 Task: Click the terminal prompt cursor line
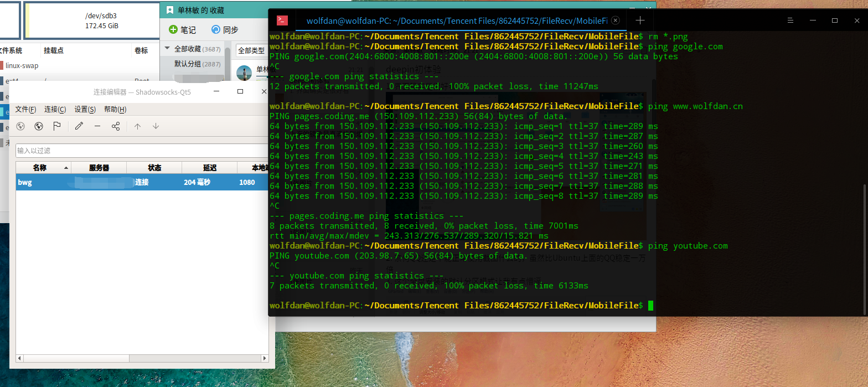(461, 306)
